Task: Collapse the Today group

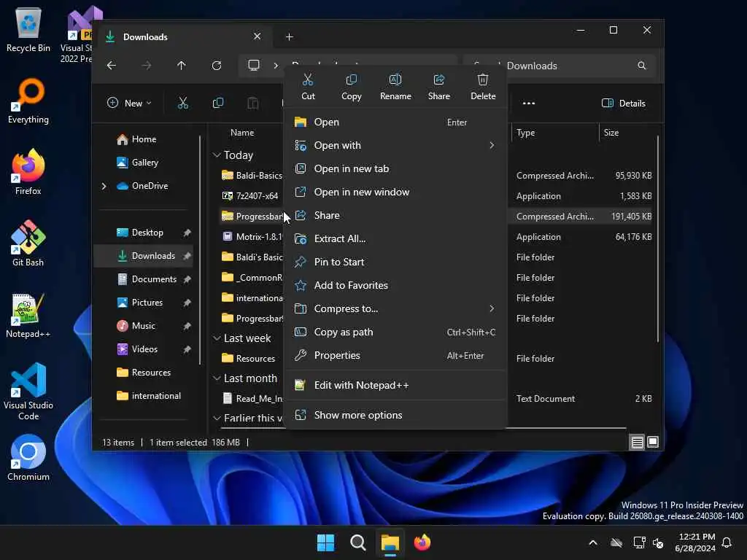Action: (217, 155)
